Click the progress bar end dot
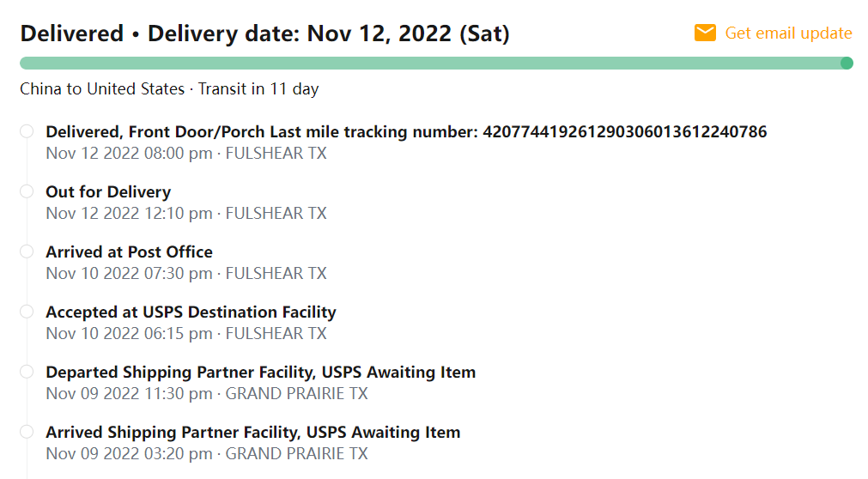 pos(847,63)
